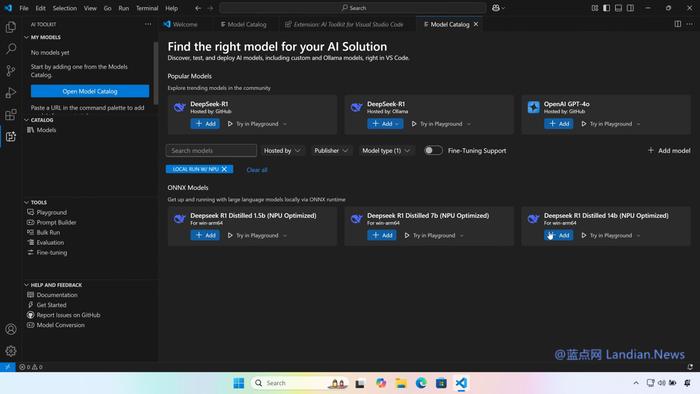This screenshot has height=394, width=700.
Task: Click the AI Toolkit sidebar scrollbar
Action: point(155,73)
